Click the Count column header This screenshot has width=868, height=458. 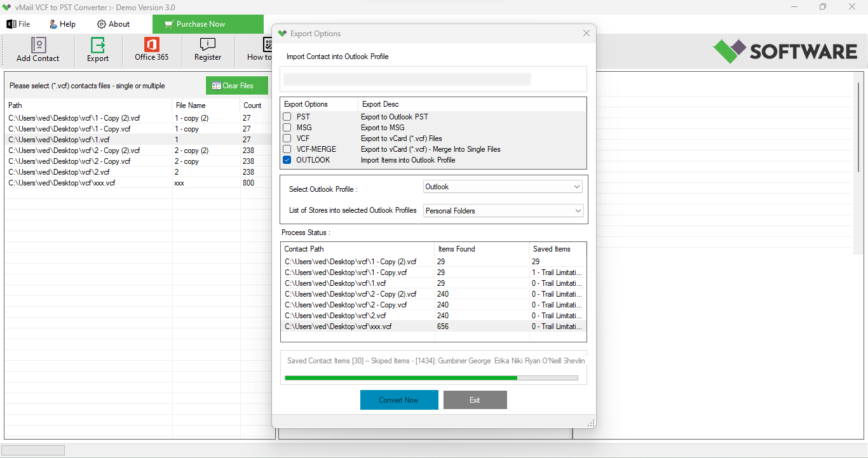[255, 105]
